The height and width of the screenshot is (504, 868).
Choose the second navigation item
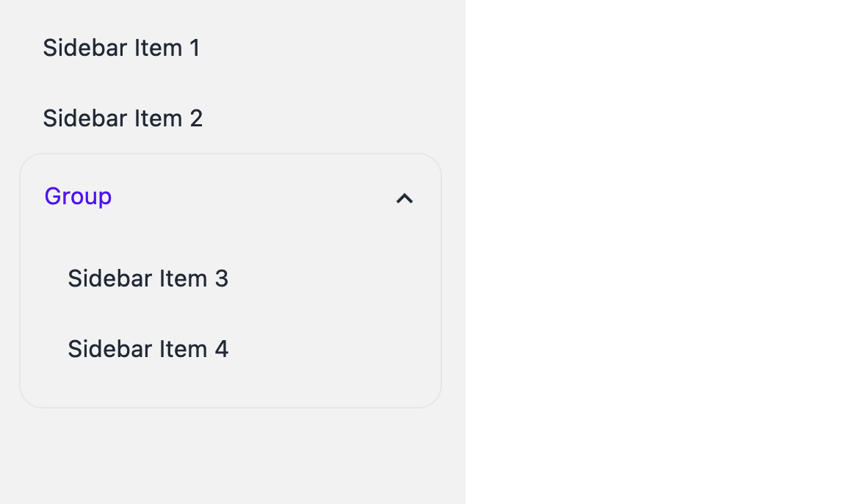[122, 118]
